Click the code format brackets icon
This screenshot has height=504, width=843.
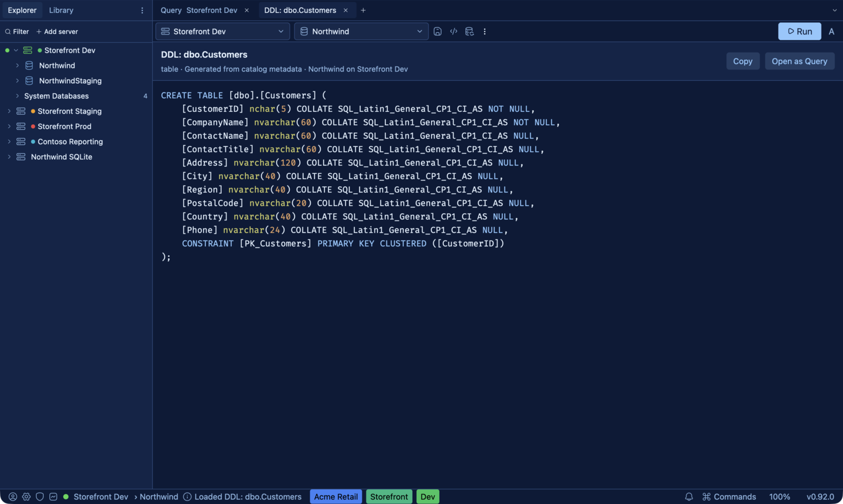tap(454, 32)
